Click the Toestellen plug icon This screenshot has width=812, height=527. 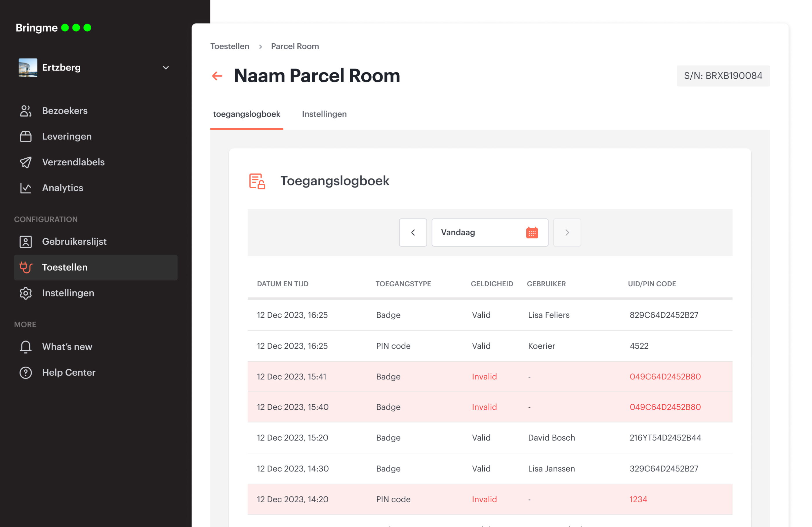[x=26, y=267]
